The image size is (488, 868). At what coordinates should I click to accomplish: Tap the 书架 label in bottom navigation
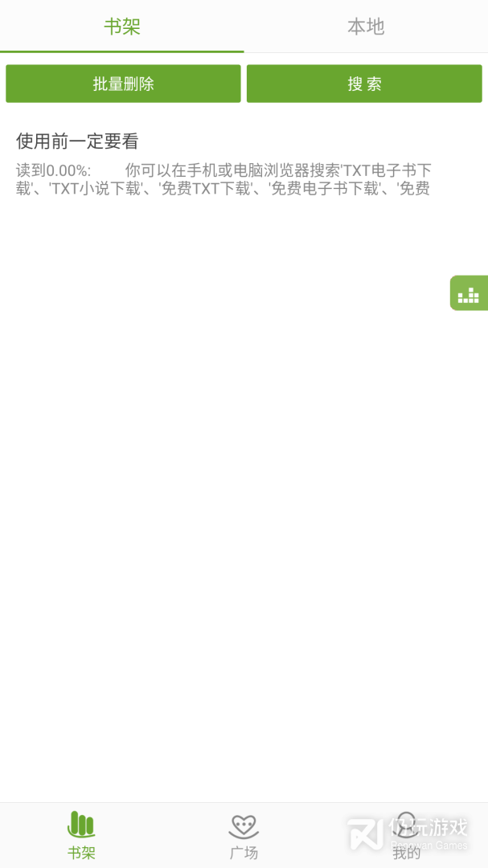(x=81, y=853)
